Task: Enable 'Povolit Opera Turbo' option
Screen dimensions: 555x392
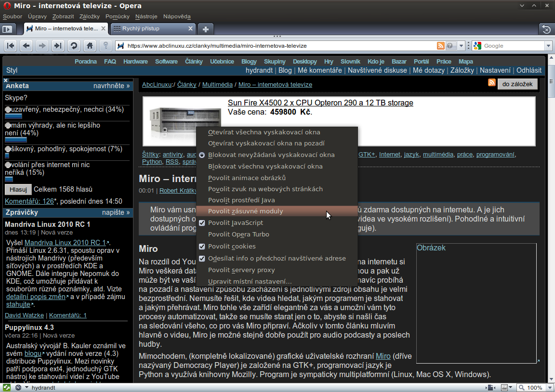Action: pyautogui.click(x=277, y=234)
